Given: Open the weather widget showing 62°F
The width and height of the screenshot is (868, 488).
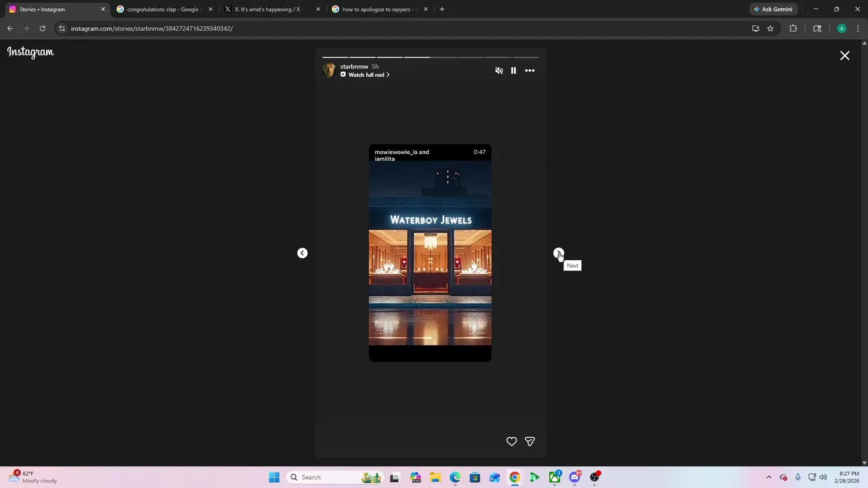Looking at the screenshot, I should click(33, 477).
